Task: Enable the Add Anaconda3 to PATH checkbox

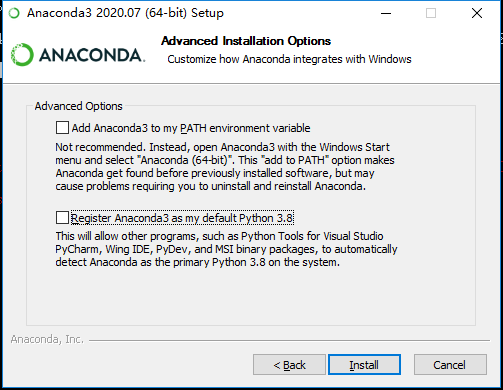Action: (x=62, y=128)
